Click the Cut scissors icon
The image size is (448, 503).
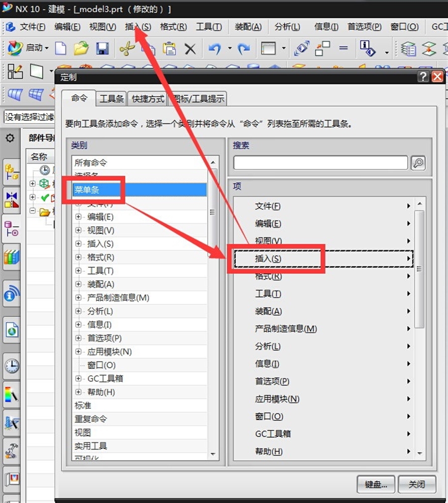[127, 49]
